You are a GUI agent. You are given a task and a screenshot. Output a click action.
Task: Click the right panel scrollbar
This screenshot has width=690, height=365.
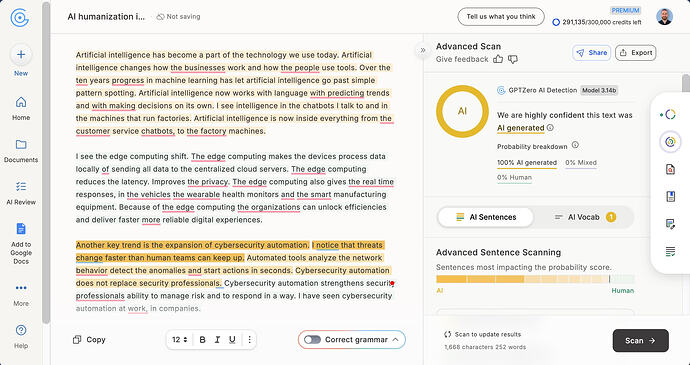686,84
